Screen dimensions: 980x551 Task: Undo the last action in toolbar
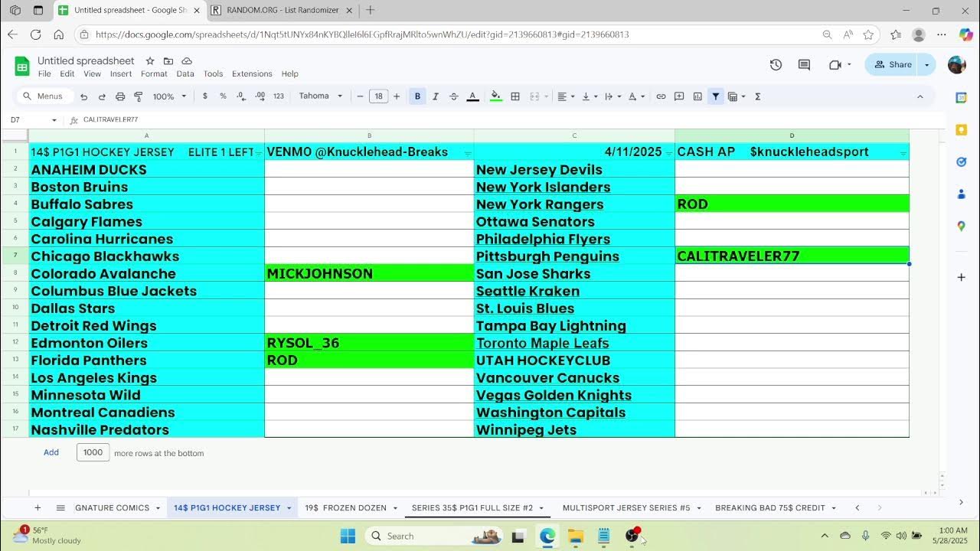tap(83, 96)
